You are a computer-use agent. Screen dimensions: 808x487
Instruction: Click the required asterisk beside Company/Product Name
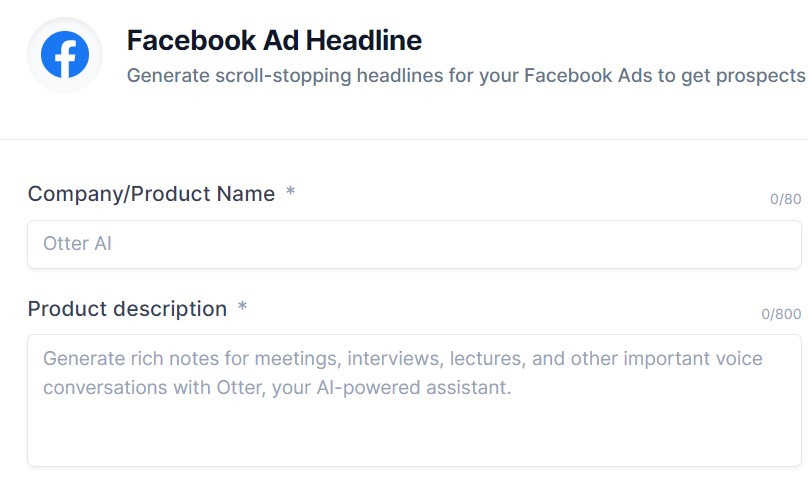pyautogui.click(x=291, y=191)
